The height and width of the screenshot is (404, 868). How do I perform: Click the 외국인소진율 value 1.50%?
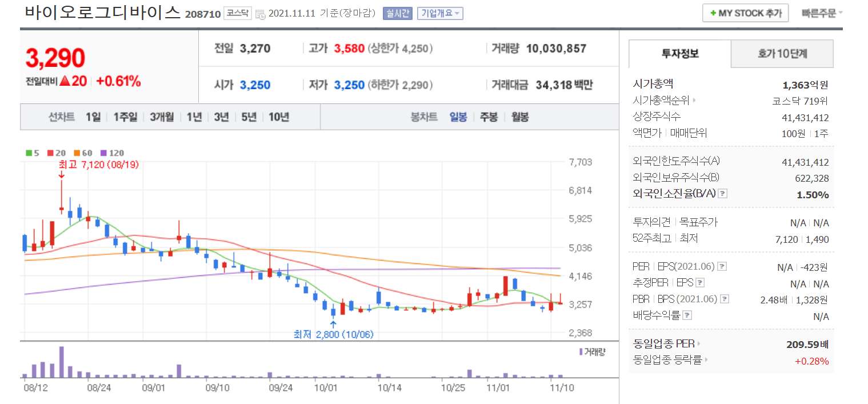(x=813, y=195)
